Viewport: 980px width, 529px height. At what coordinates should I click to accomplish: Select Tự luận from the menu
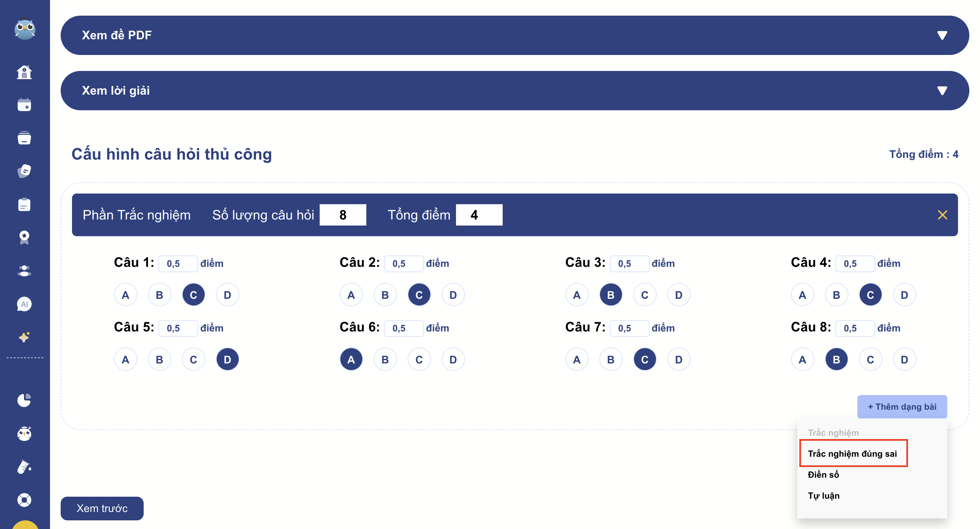824,496
